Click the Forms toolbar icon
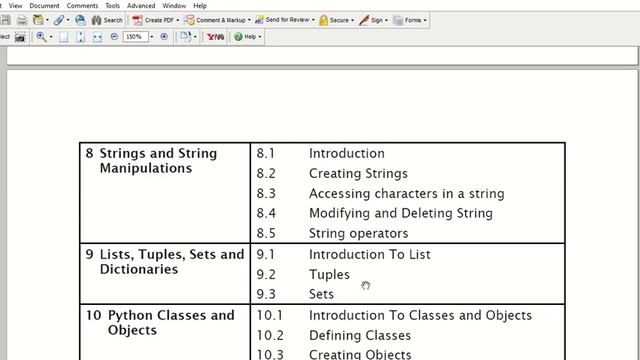This screenshot has height=360, width=640. coord(398,20)
